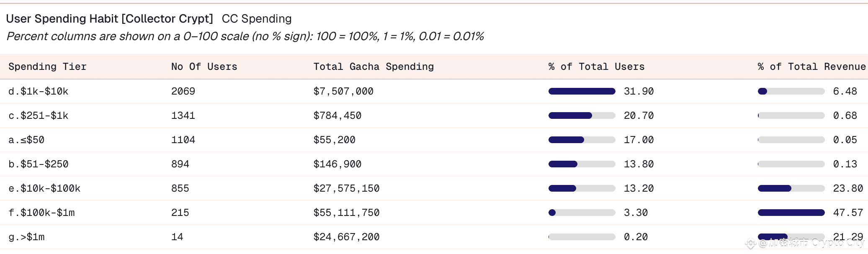Open the User Spending Habit [Collector Crypt] title
Viewport: 868px width, 254px height.
(x=109, y=19)
